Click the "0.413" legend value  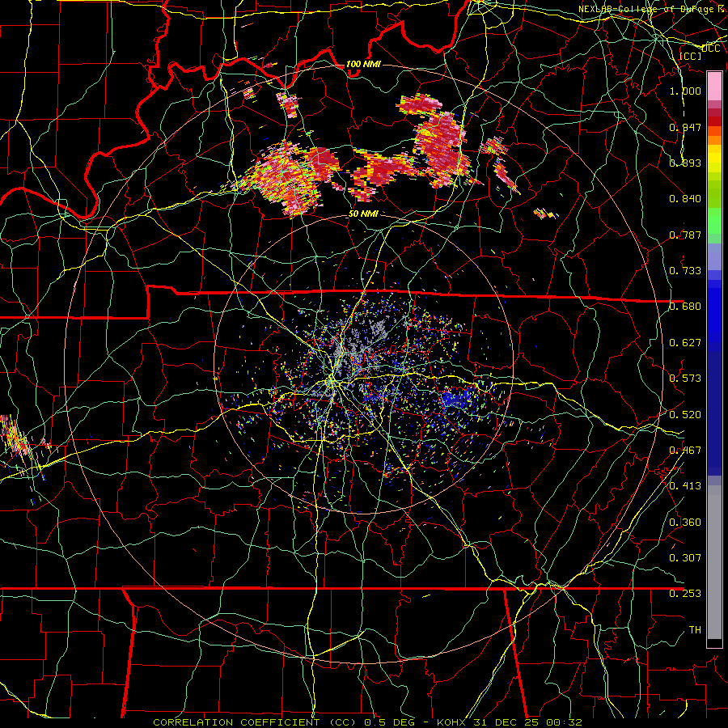(685, 486)
